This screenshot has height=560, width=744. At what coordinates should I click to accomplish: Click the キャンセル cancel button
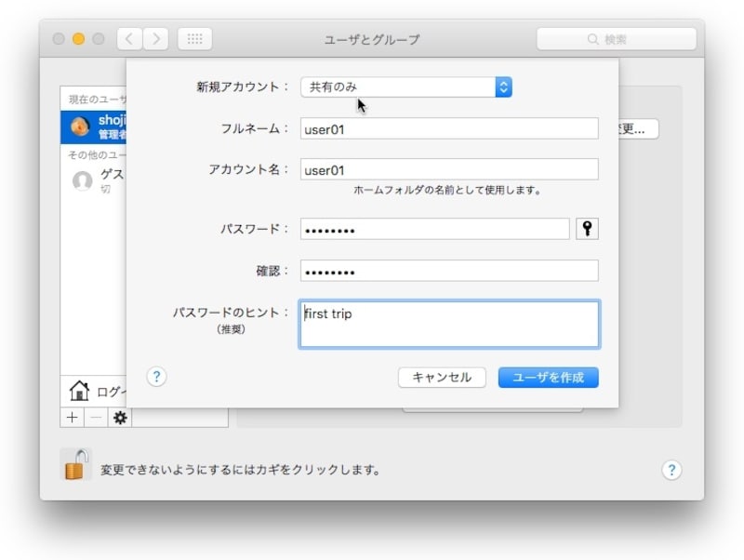click(x=442, y=378)
